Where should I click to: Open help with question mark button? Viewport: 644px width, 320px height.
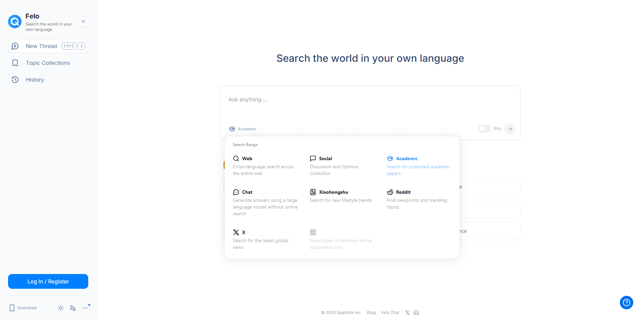tap(627, 303)
